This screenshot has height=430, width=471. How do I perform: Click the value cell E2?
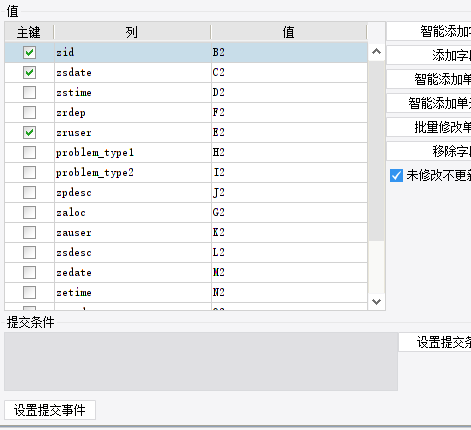coord(289,132)
